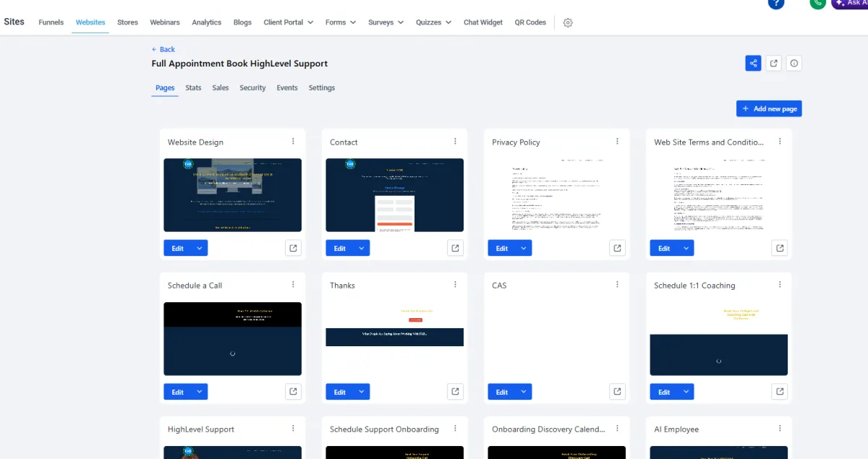Viewport: 868px width, 459px height.
Task: Click the Back link
Action: point(163,49)
